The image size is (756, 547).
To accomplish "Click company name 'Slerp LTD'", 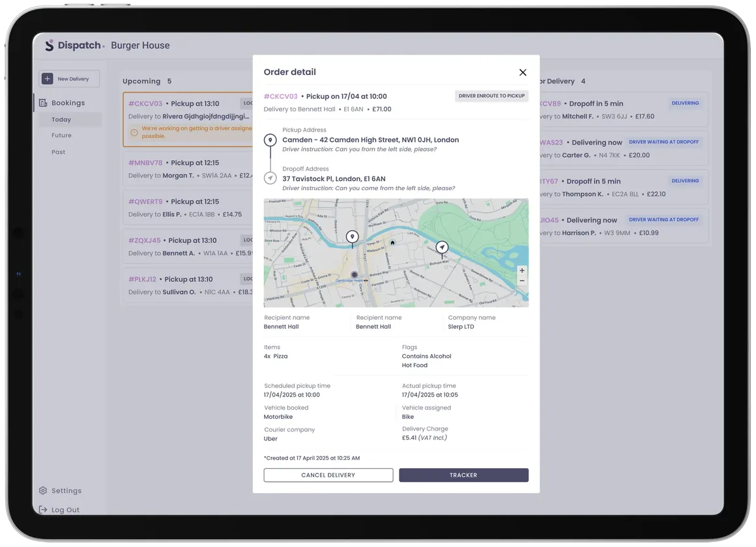I will click(x=461, y=327).
